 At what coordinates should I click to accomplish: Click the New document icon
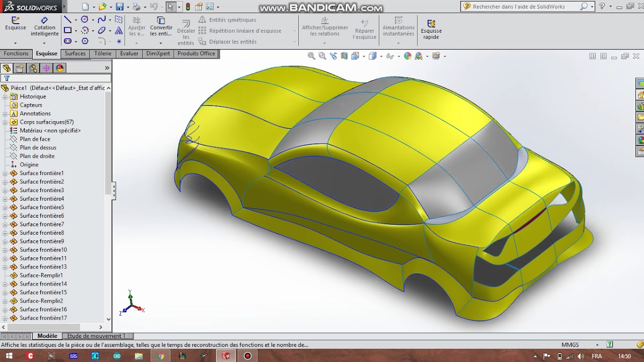pos(86,7)
